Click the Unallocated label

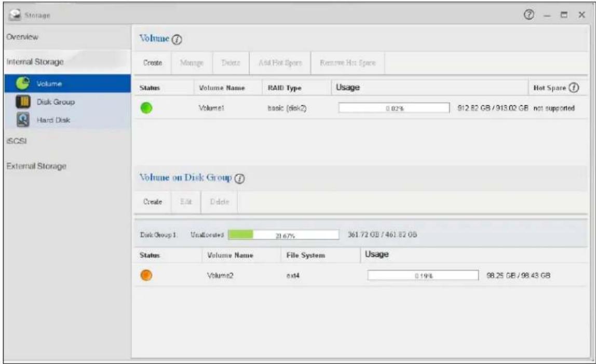tap(207, 235)
